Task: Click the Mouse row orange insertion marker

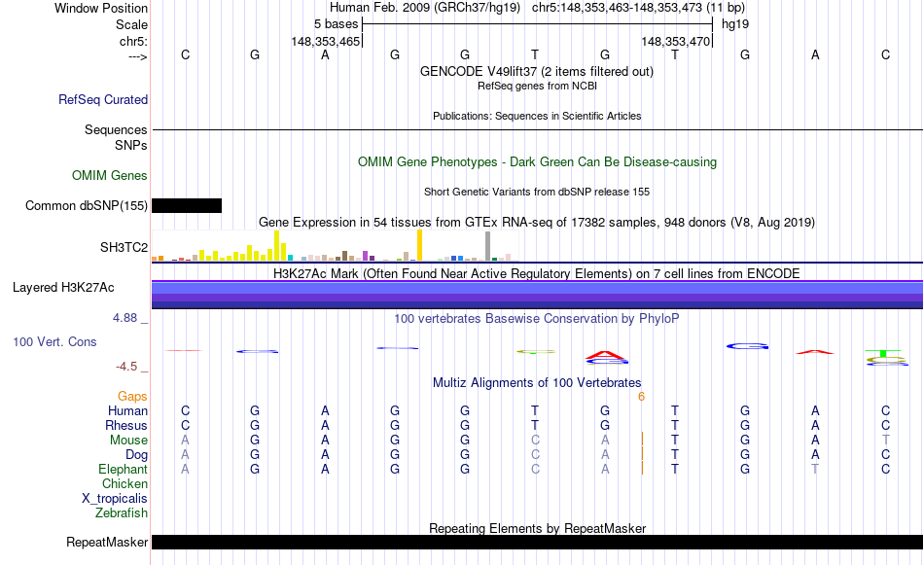Action: (x=642, y=440)
